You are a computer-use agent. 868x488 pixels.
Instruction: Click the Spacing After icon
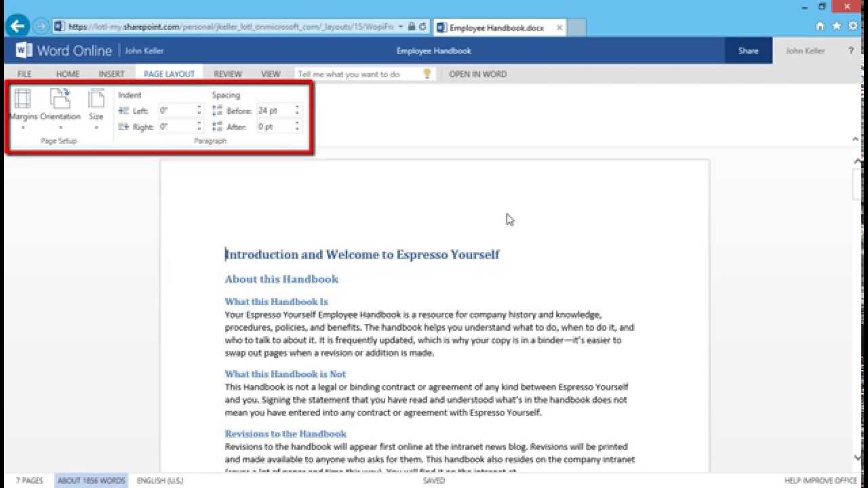217,126
